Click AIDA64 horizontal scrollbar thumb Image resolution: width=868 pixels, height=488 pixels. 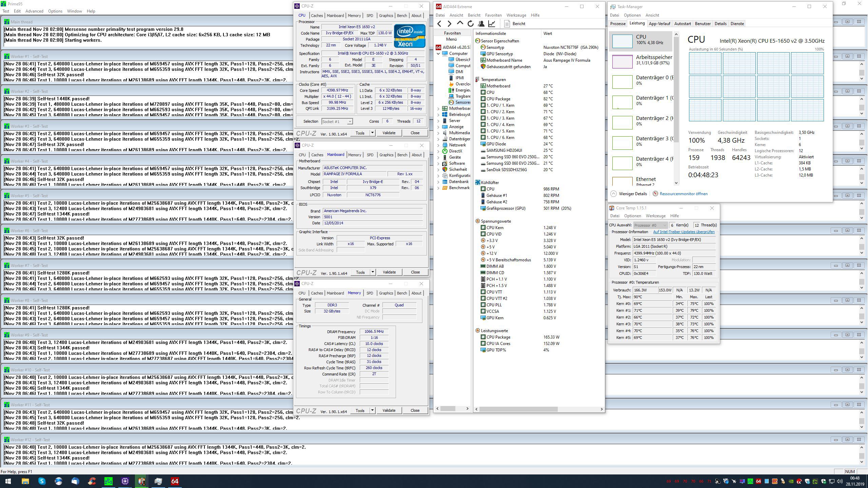[518, 409]
